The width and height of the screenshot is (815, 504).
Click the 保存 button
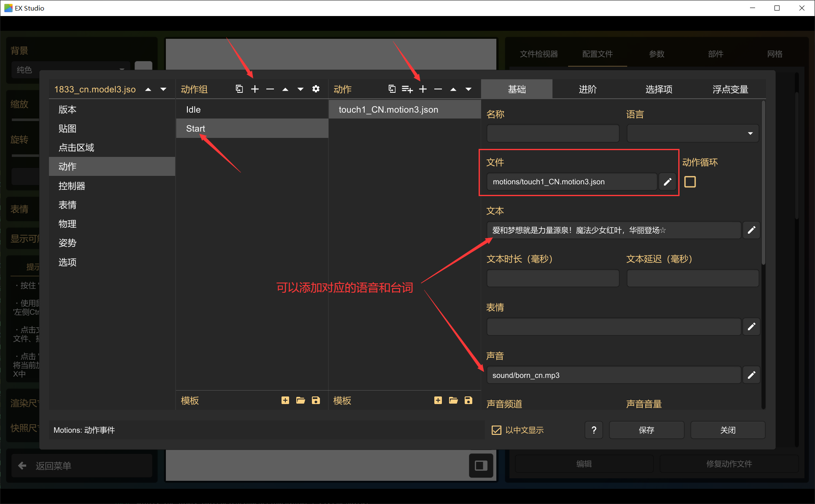tap(646, 430)
